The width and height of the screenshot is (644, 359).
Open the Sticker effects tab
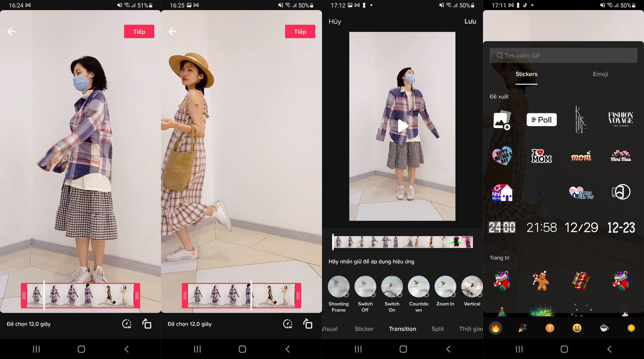pyautogui.click(x=364, y=329)
